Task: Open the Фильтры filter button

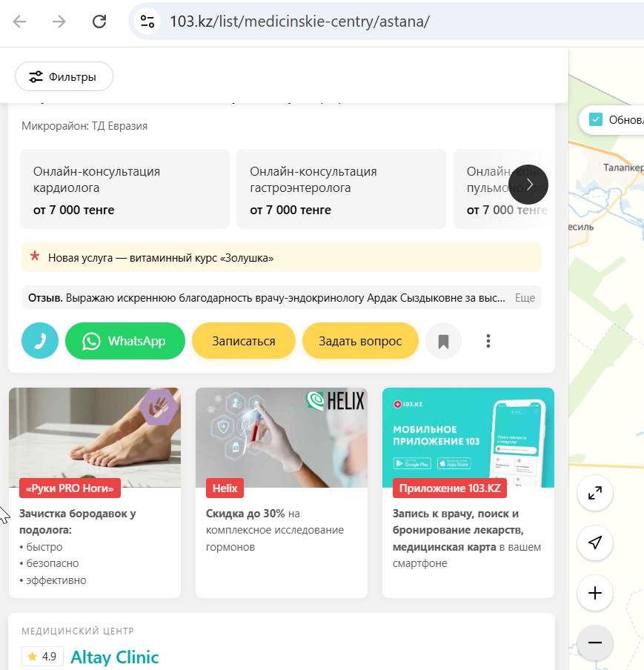Action: 64,76
